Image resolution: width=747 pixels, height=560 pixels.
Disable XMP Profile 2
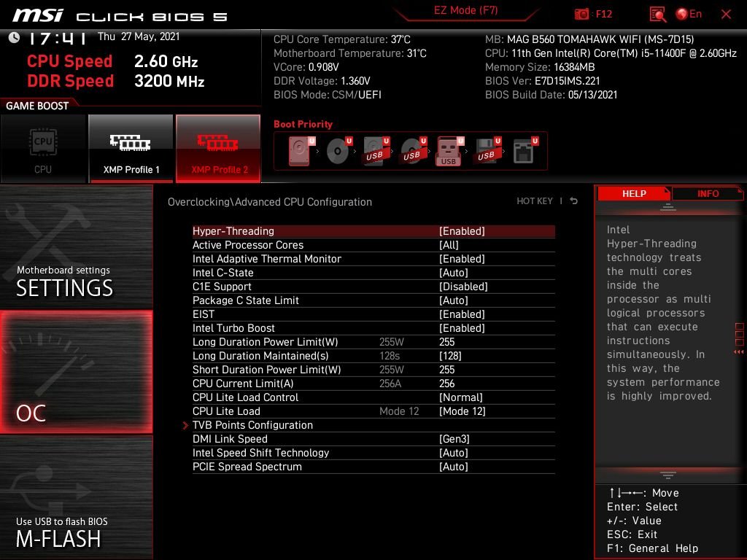[218, 149]
